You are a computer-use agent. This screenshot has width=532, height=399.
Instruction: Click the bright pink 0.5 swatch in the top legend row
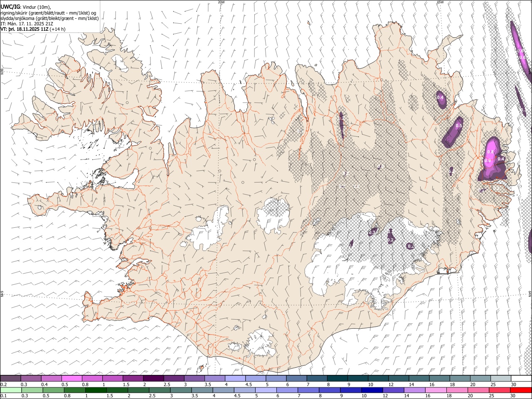(71, 379)
